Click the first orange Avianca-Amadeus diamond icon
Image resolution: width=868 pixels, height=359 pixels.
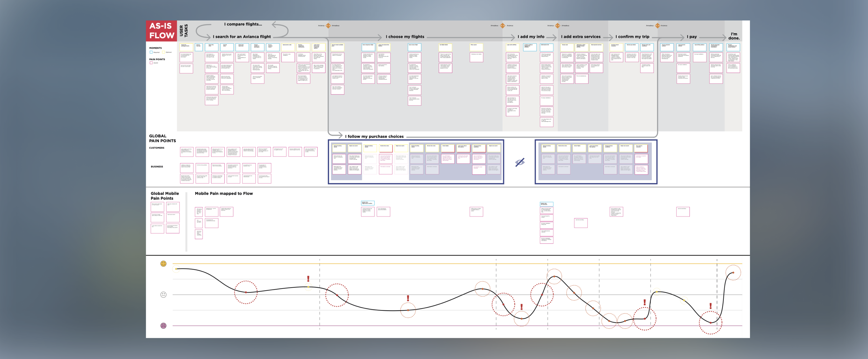pyautogui.click(x=328, y=25)
